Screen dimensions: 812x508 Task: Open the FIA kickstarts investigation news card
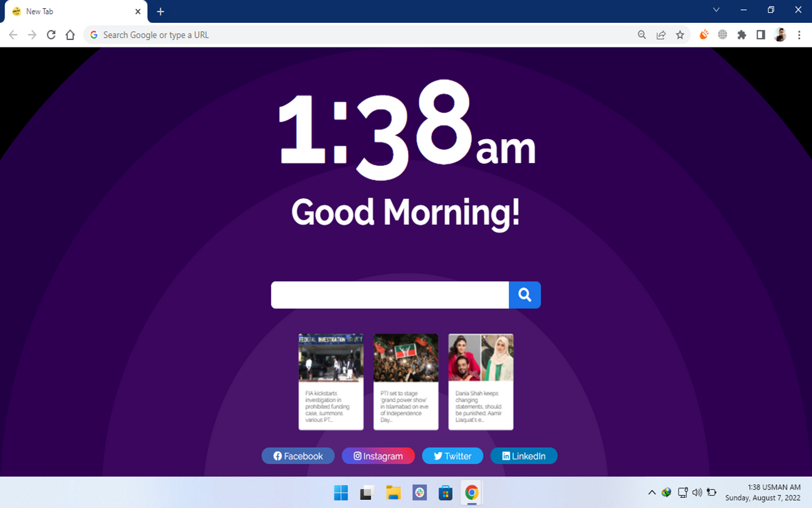[x=331, y=382]
